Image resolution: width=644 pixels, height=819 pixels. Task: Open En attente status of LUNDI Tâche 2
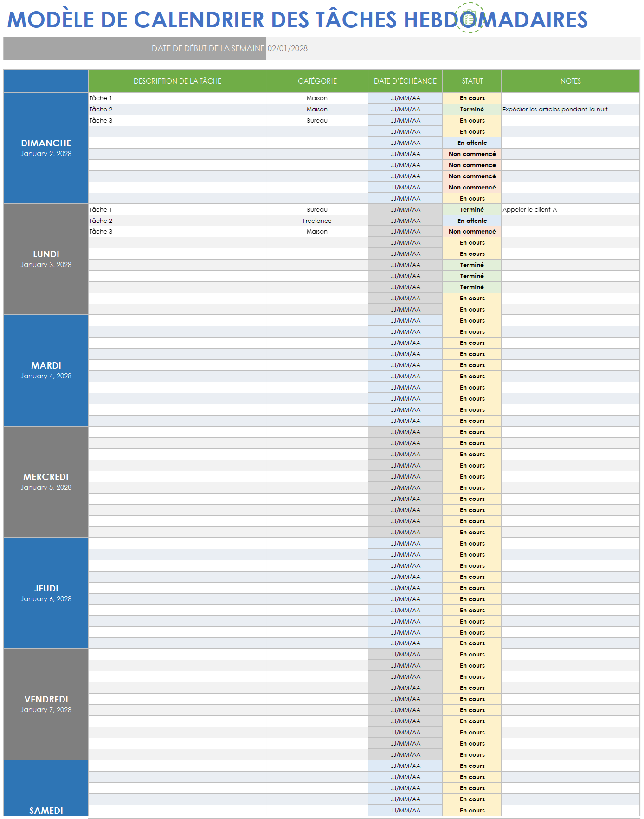[472, 221]
